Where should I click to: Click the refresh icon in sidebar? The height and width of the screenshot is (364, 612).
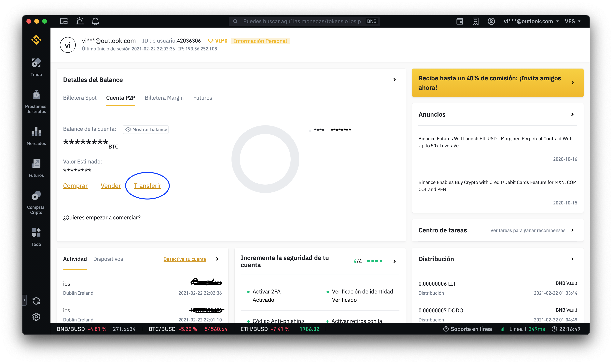36,301
